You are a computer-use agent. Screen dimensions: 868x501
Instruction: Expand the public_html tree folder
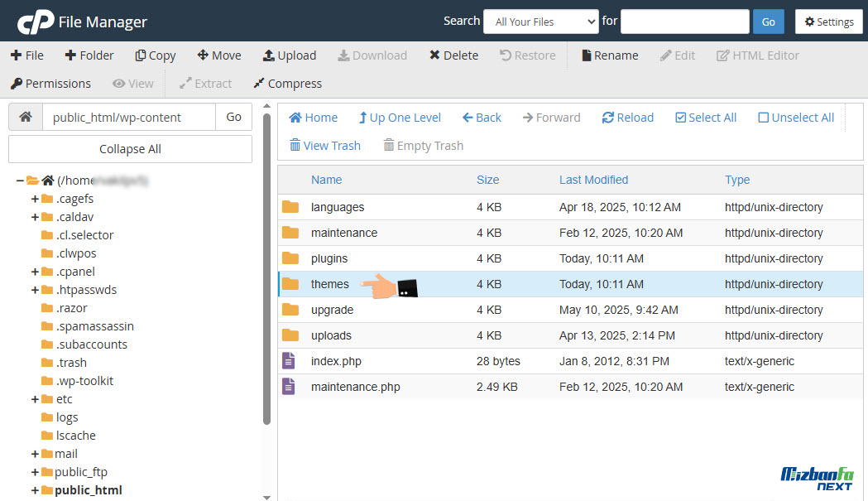(x=35, y=490)
